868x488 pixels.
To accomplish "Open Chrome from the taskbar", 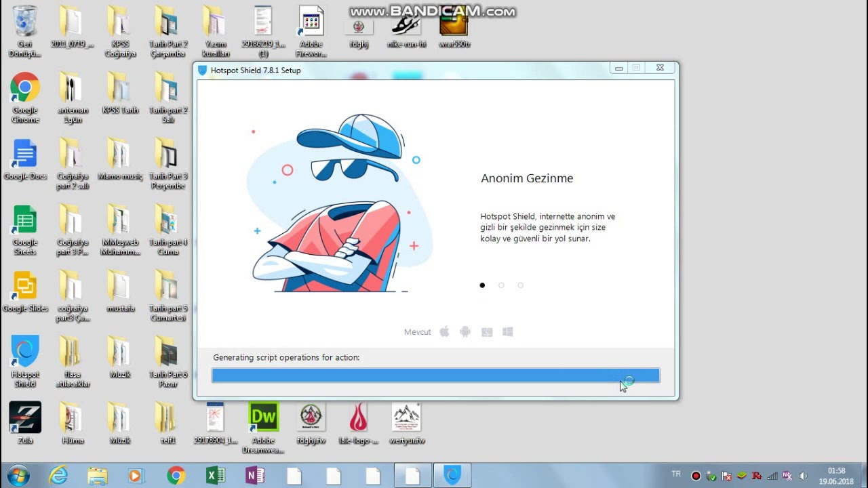I will point(176,476).
